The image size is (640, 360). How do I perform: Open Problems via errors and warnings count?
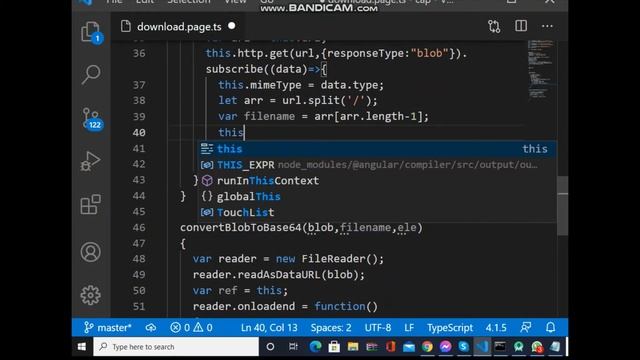pyautogui.click(x=191, y=328)
